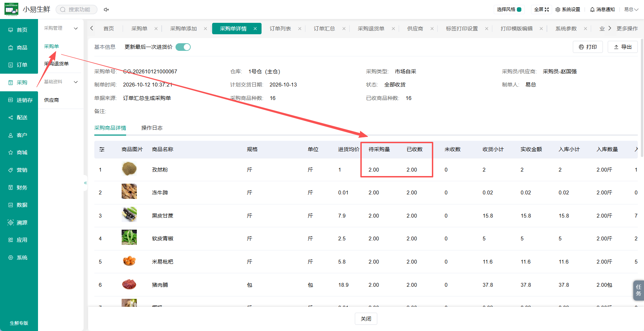The width and height of the screenshot is (644, 331).
Task: Open the 采购 sidebar icon
Action: pos(11,83)
